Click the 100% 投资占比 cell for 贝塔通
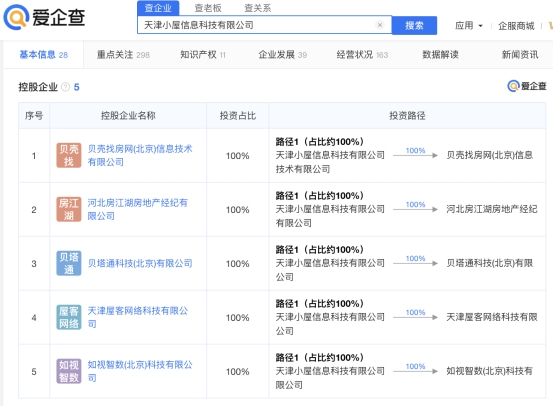 click(x=237, y=264)
